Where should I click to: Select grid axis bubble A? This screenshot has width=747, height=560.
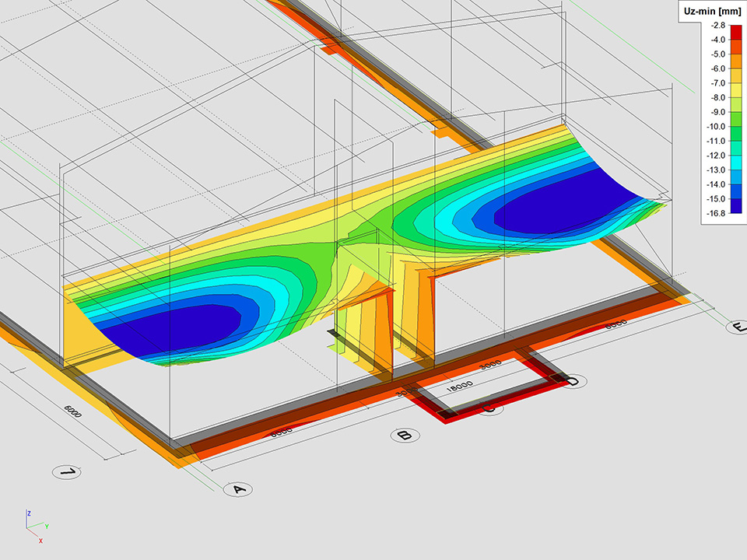tap(238, 489)
